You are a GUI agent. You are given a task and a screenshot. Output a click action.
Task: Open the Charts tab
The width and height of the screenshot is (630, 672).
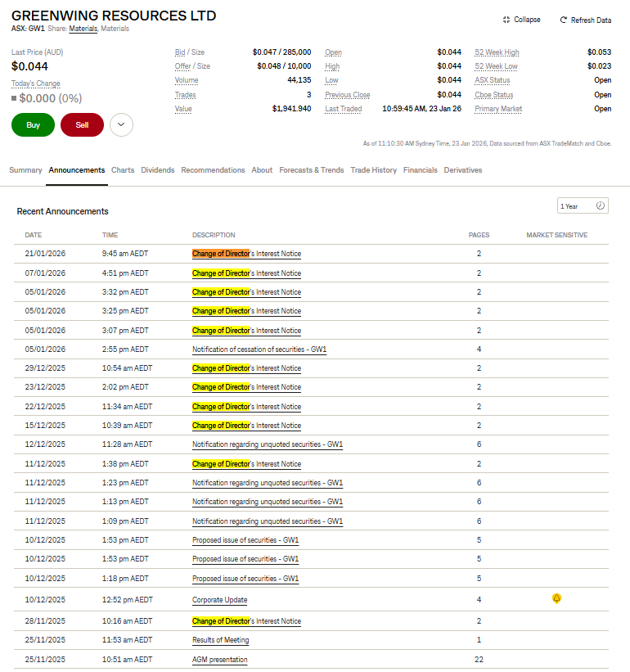[x=123, y=170]
